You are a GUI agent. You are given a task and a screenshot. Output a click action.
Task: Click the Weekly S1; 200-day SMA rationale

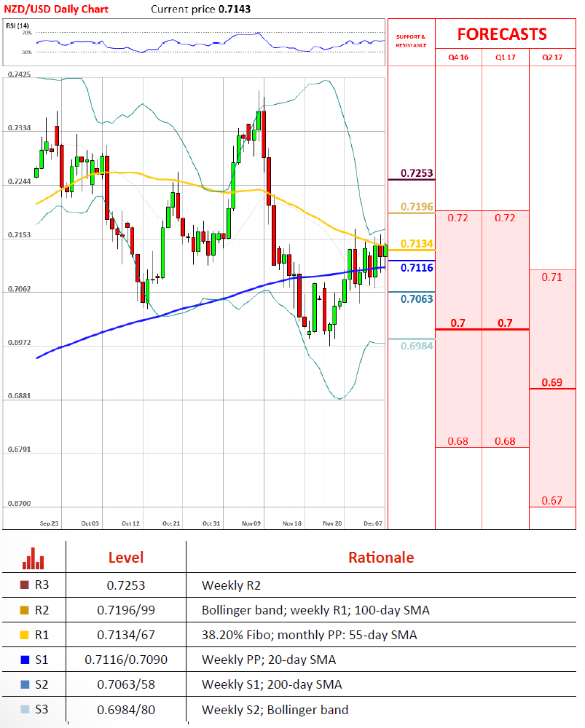272,685
